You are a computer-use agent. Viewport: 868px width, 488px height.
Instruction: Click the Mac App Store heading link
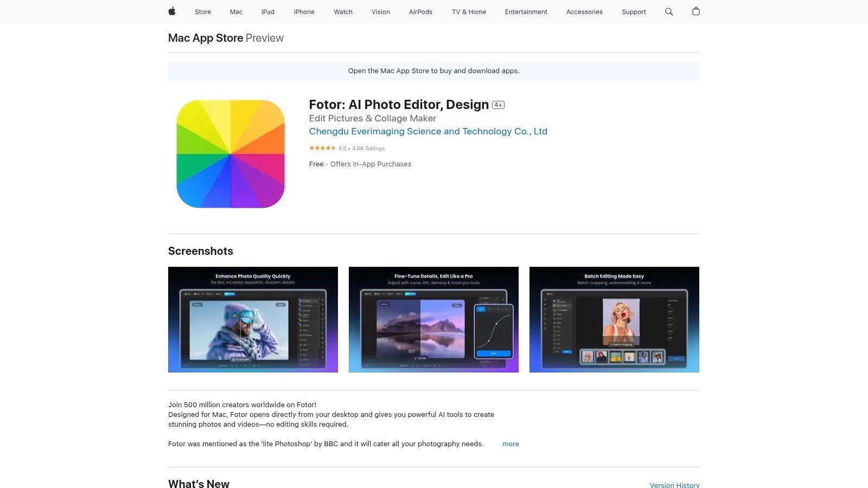pyautogui.click(x=206, y=38)
